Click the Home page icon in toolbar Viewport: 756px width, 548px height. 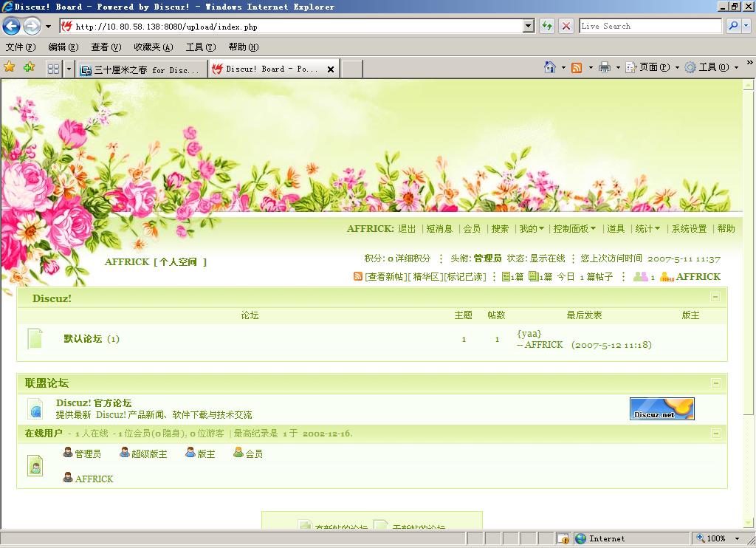549,67
